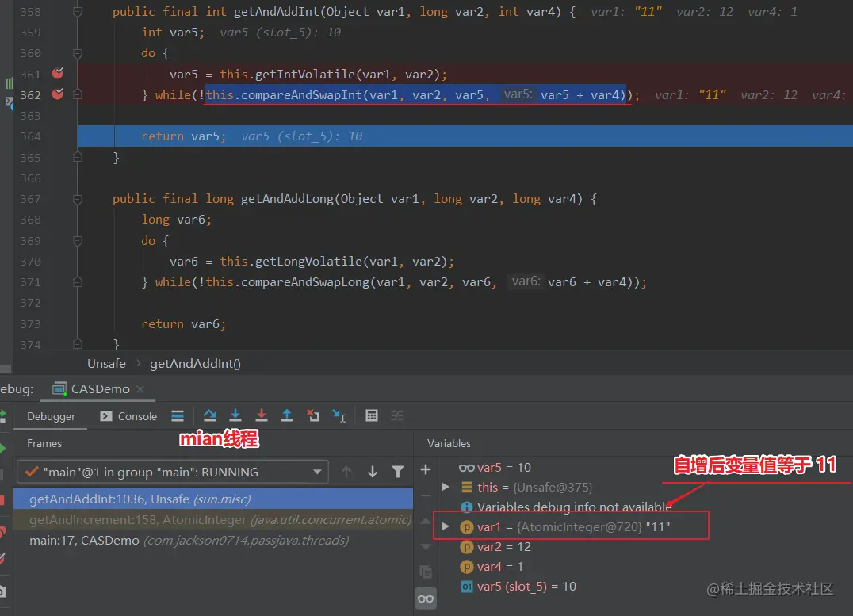Expand the var1 AtomicInteger@720 node

pos(446,526)
